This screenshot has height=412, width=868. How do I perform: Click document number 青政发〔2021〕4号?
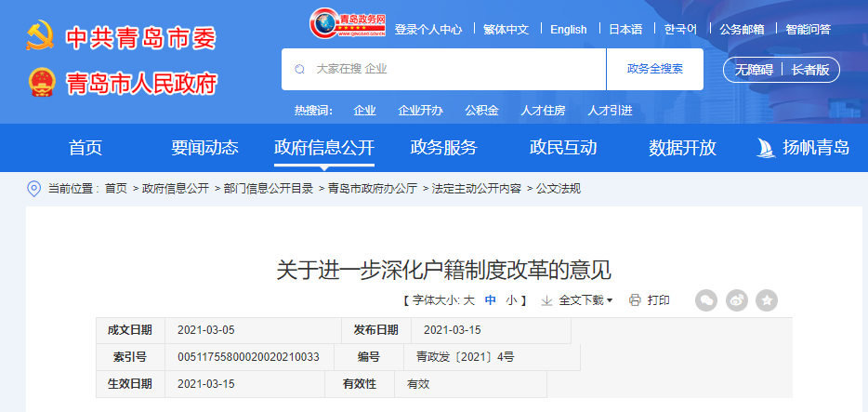(465, 357)
